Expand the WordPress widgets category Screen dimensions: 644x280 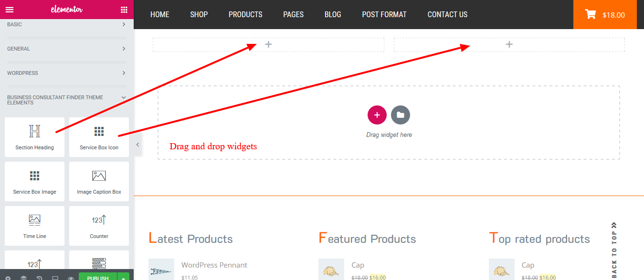67,73
